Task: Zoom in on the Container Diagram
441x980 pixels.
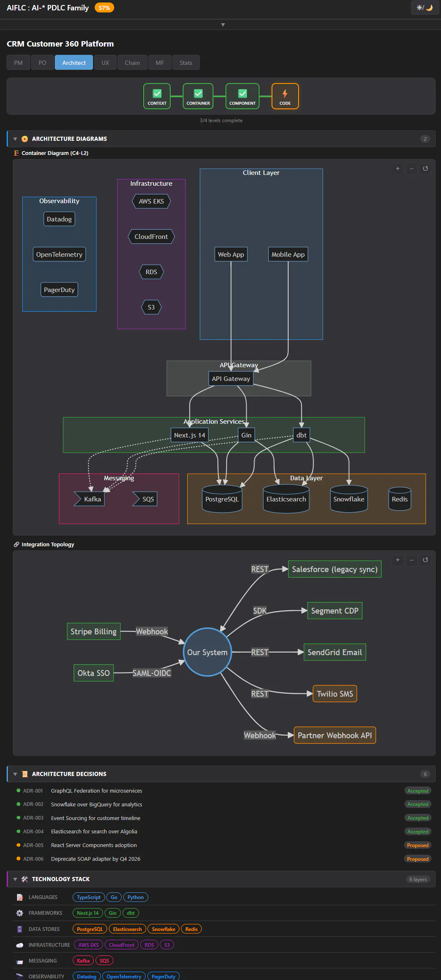Action: pyautogui.click(x=397, y=169)
